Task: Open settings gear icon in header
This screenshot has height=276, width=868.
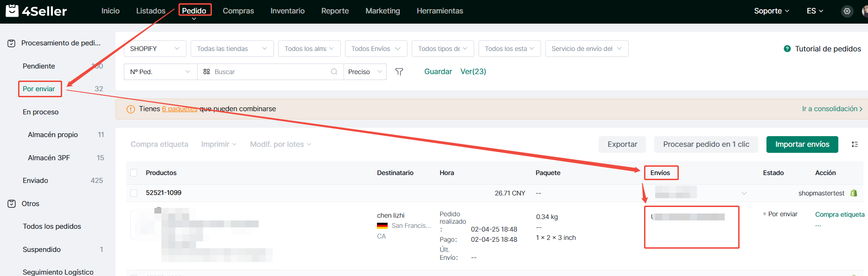Action: point(847,11)
